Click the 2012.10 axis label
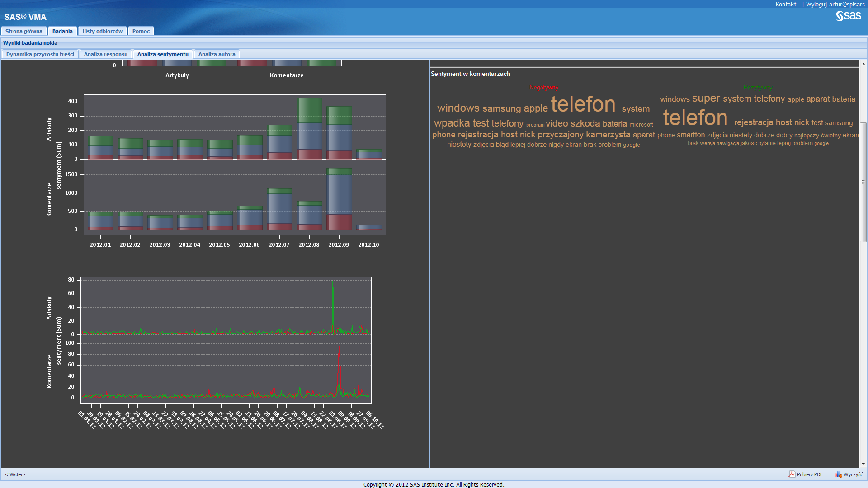This screenshot has width=868, height=488. pos(368,244)
